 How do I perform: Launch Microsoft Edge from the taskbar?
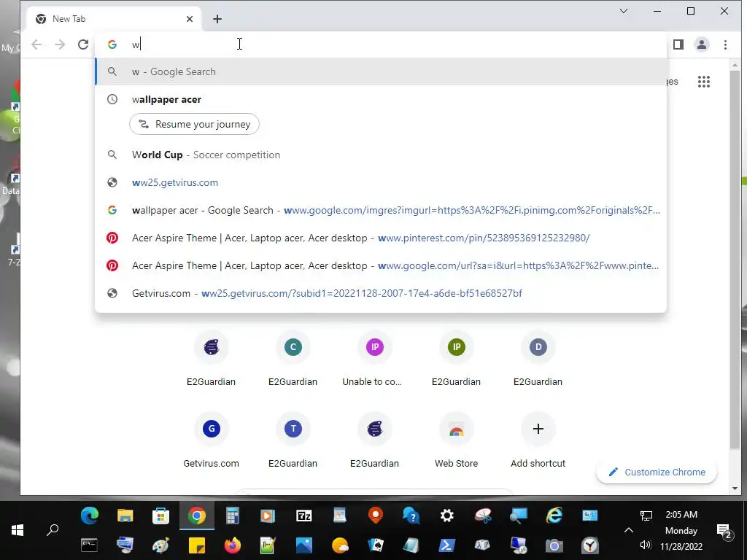coord(90,516)
